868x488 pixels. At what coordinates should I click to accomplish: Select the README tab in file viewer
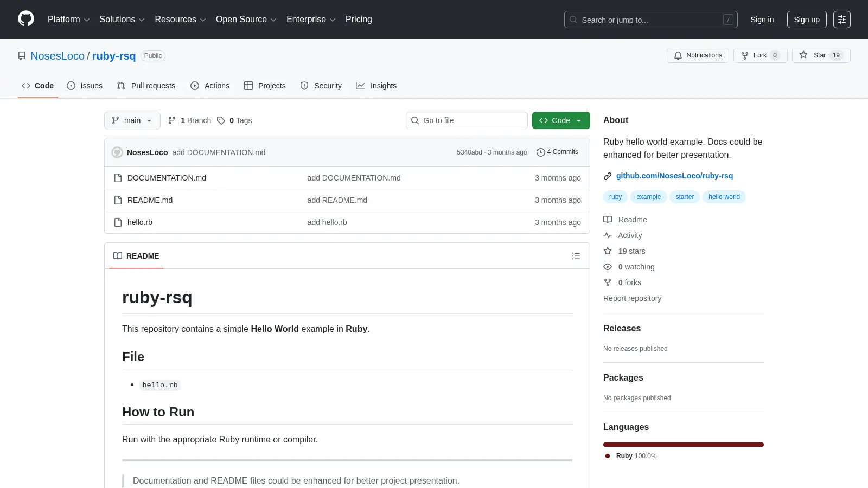(136, 256)
